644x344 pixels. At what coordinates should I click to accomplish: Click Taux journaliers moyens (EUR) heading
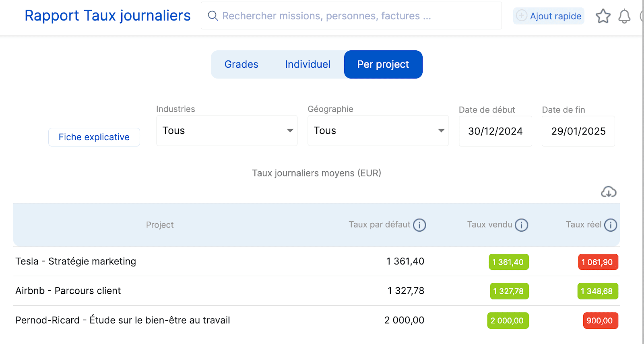click(x=316, y=173)
